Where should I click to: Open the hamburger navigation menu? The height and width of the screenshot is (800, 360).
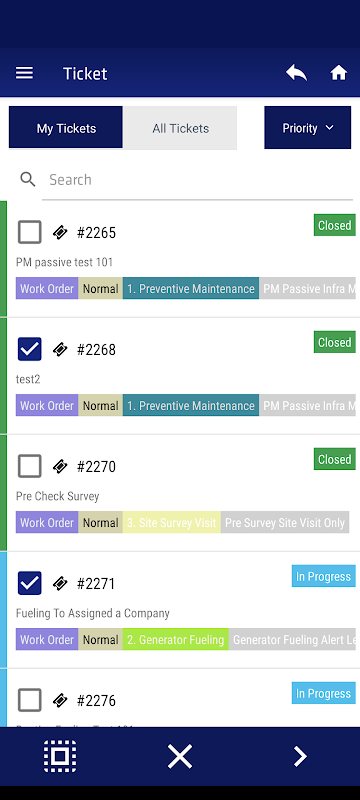tap(24, 73)
